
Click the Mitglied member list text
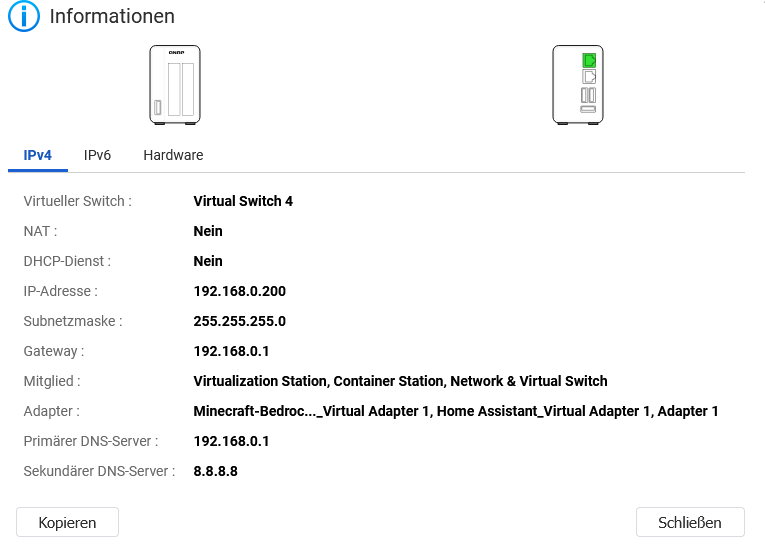point(400,381)
